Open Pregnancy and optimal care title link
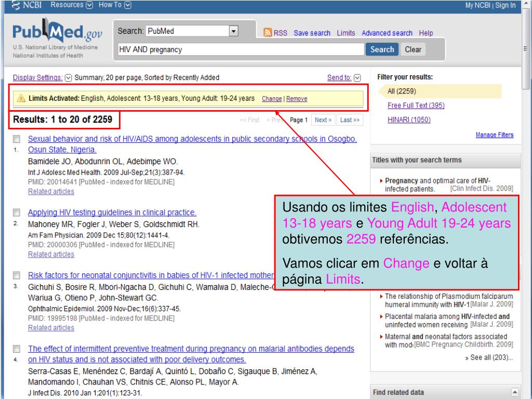The width and height of the screenshot is (532, 399). click(x=437, y=184)
